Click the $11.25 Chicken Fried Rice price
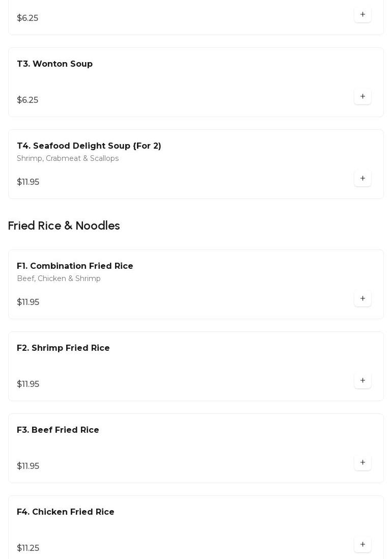 pos(28,548)
